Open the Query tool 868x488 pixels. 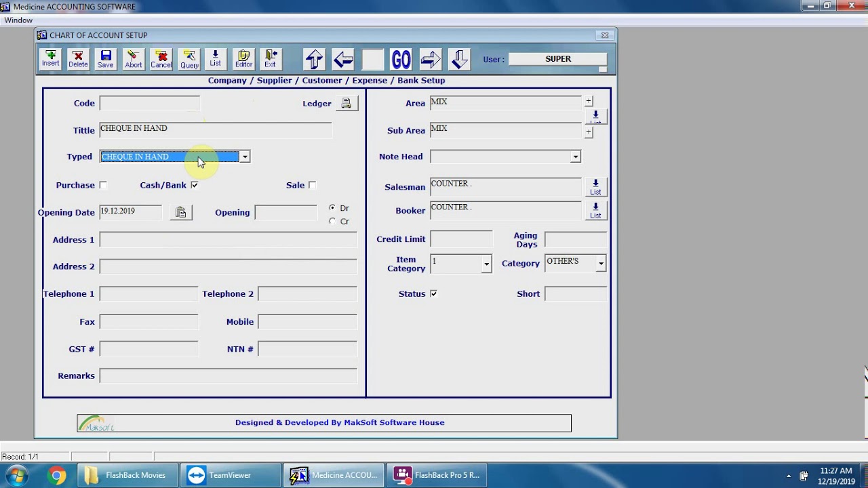(x=189, y=59)
